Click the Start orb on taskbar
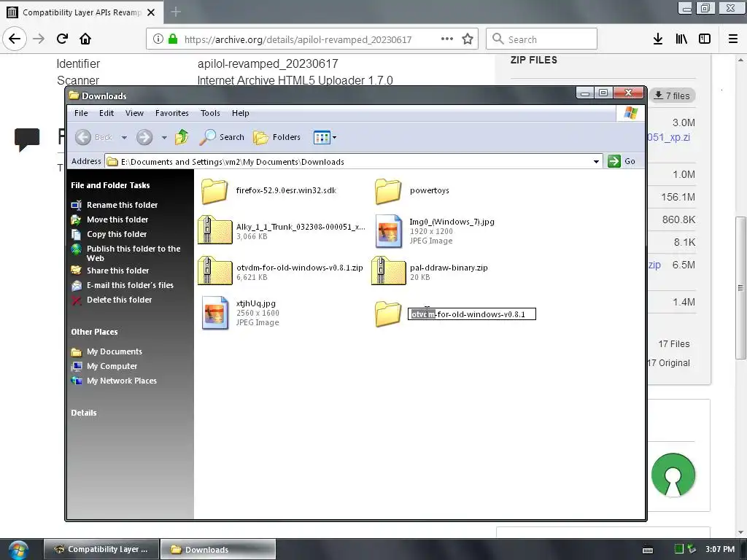 tap(18, 550)
